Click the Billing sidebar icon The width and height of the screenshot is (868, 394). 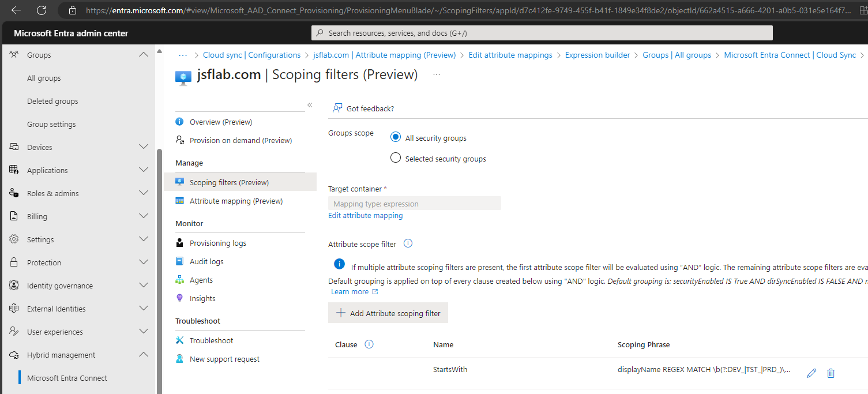pos(14,216)
